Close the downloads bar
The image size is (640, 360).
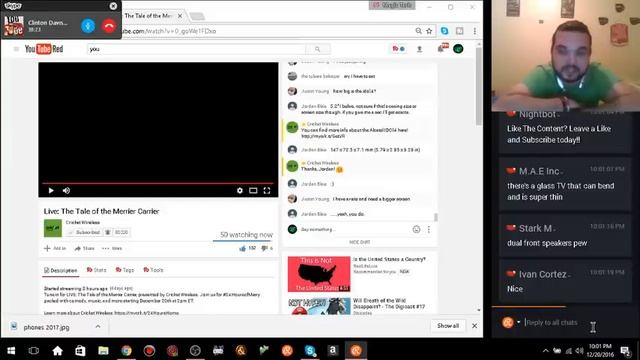click(x=474, y=326)
